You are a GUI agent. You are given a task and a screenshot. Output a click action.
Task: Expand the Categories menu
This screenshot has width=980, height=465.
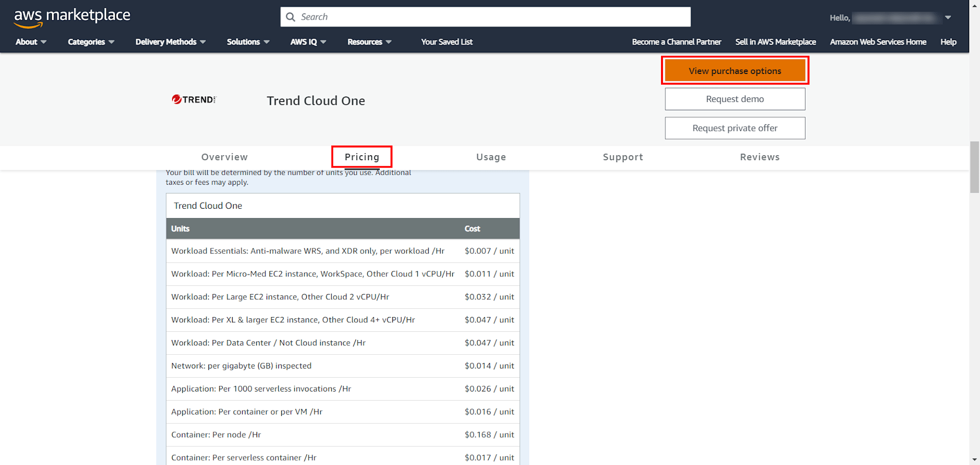(x=91, y=42)
